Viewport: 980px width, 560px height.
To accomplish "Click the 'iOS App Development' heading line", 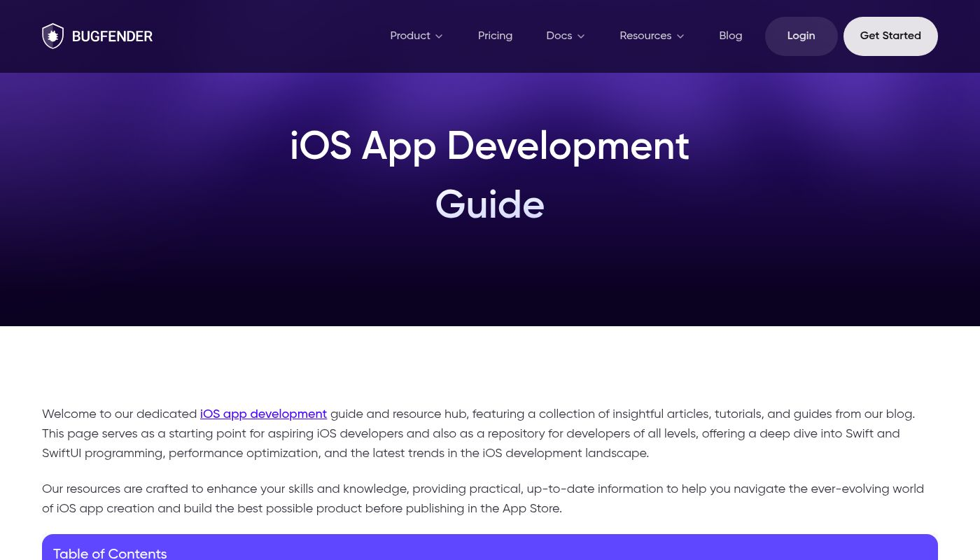I will (489, 147).
